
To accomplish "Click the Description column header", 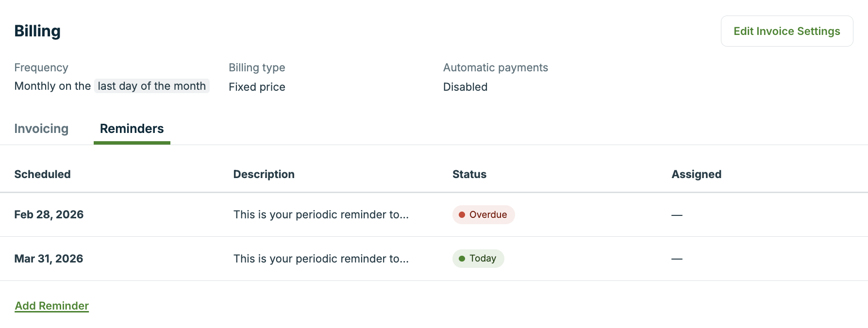I will (264, 174).
